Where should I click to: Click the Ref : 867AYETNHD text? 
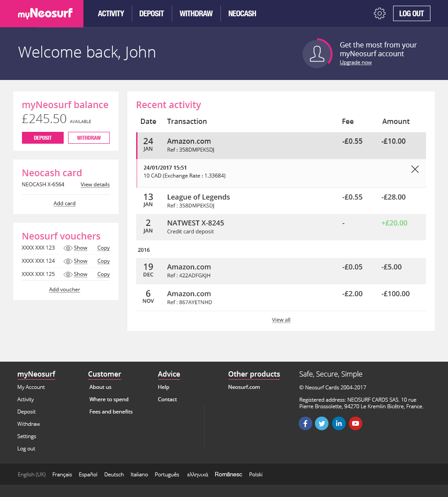(189, 302)
